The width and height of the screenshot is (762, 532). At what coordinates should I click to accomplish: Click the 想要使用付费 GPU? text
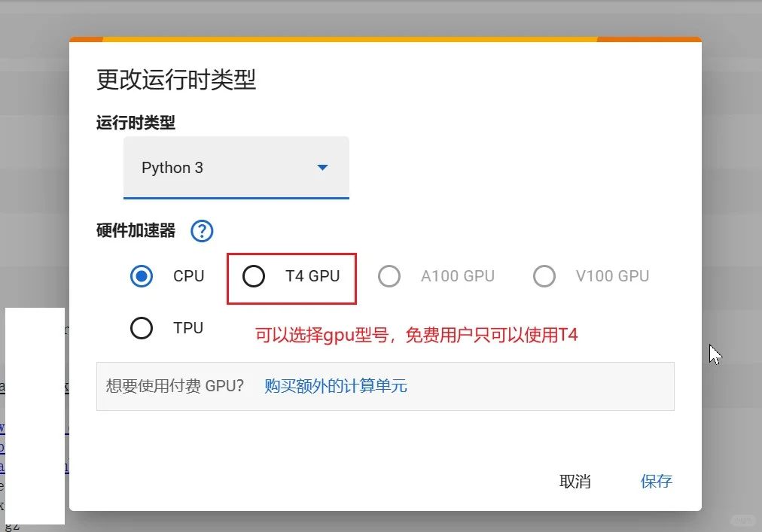tap(175, 386)
